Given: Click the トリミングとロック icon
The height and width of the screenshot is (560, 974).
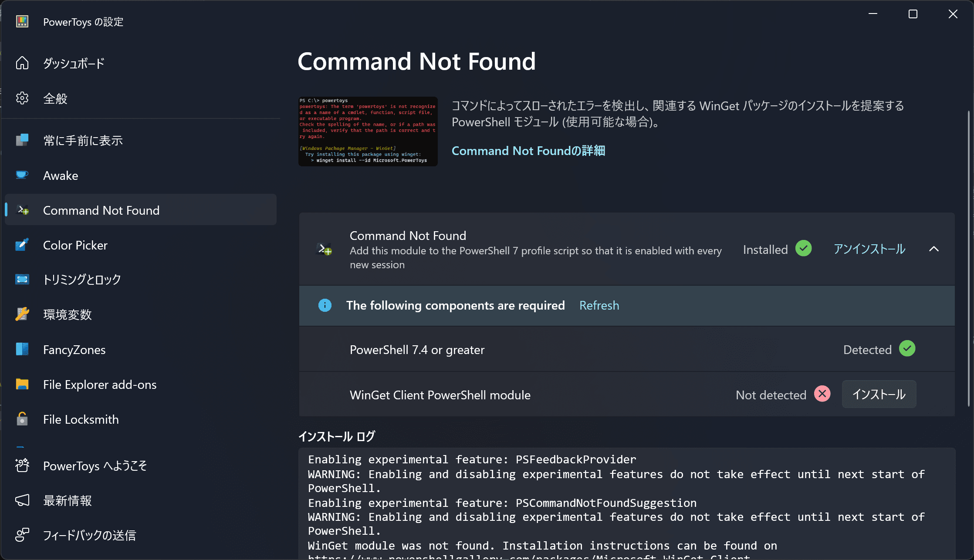Looking at the screenshot, I should pos(22,280).
